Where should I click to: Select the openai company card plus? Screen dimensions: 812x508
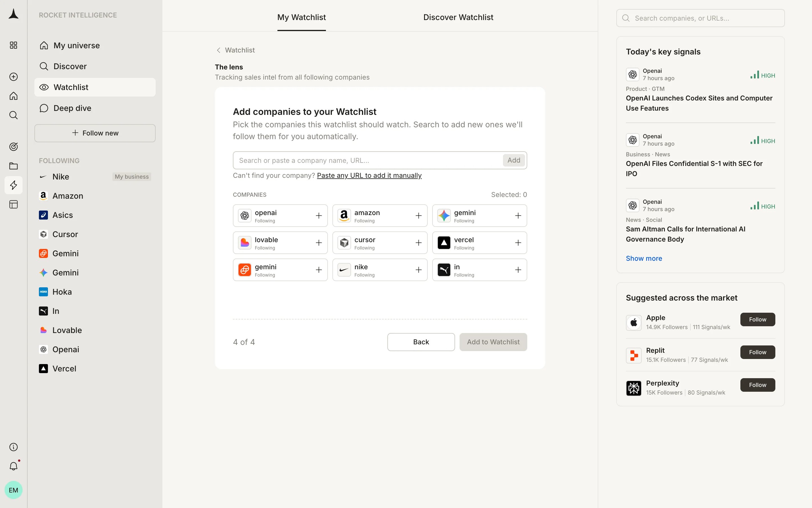tap(319, 216)
